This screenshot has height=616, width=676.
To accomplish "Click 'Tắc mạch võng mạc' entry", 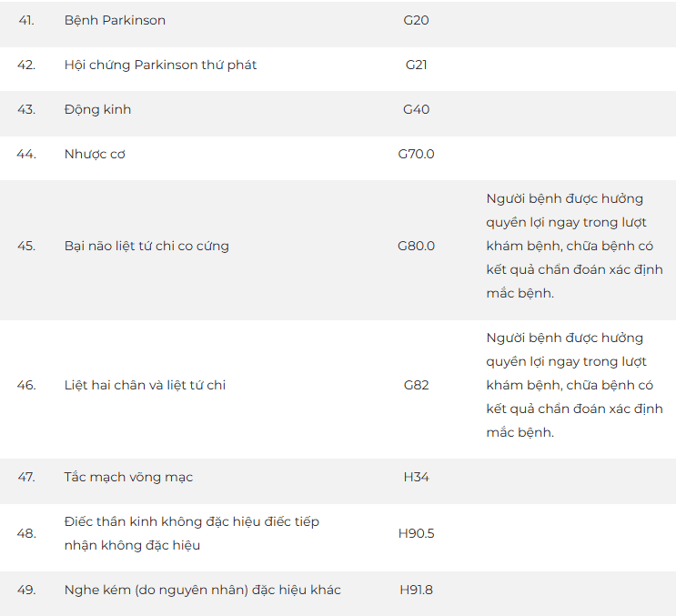I will tap(128, 477).
